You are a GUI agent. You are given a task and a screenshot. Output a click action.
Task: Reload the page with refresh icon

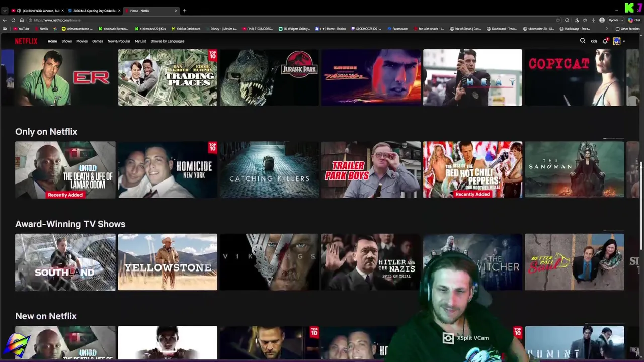tap(13, 20)
